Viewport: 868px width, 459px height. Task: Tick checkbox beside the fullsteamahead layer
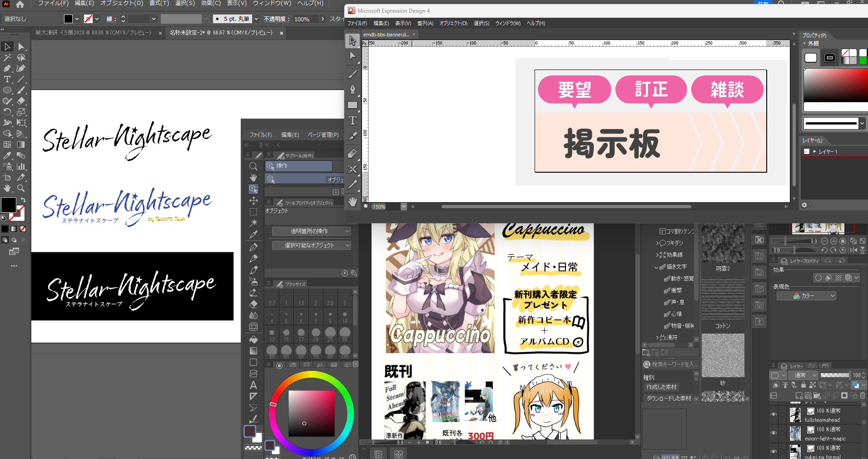click(x=782, y=414)
